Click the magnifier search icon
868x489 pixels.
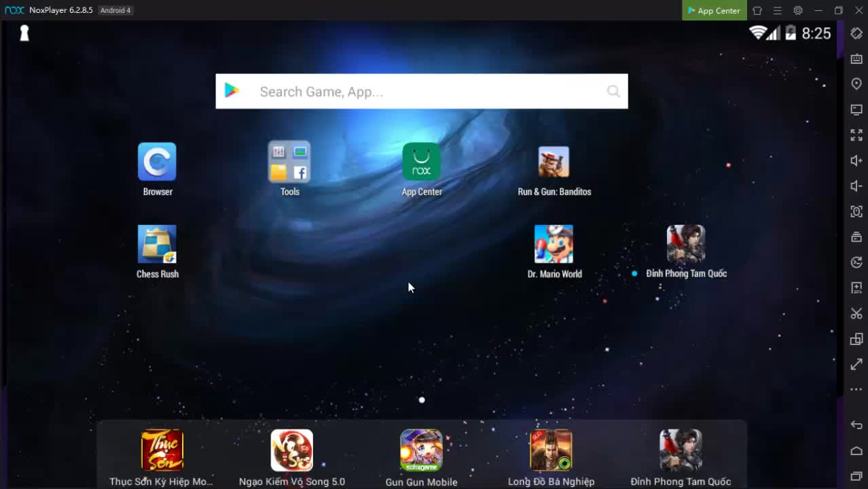point(613,91)
